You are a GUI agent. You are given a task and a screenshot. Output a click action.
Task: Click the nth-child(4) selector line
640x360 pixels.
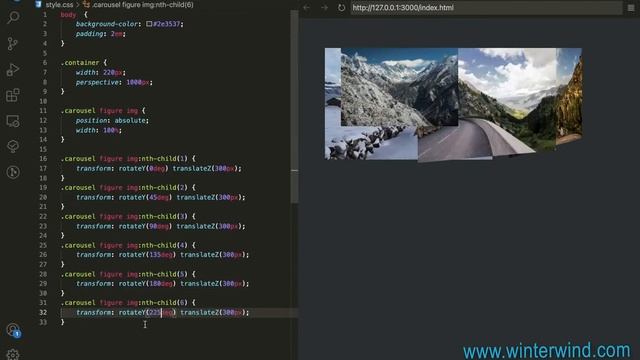128,245
